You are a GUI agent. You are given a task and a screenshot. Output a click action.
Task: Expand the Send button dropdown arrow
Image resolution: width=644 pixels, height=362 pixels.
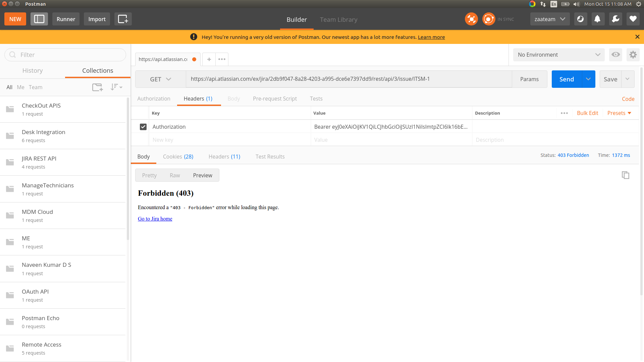click(x=588, y=79)
